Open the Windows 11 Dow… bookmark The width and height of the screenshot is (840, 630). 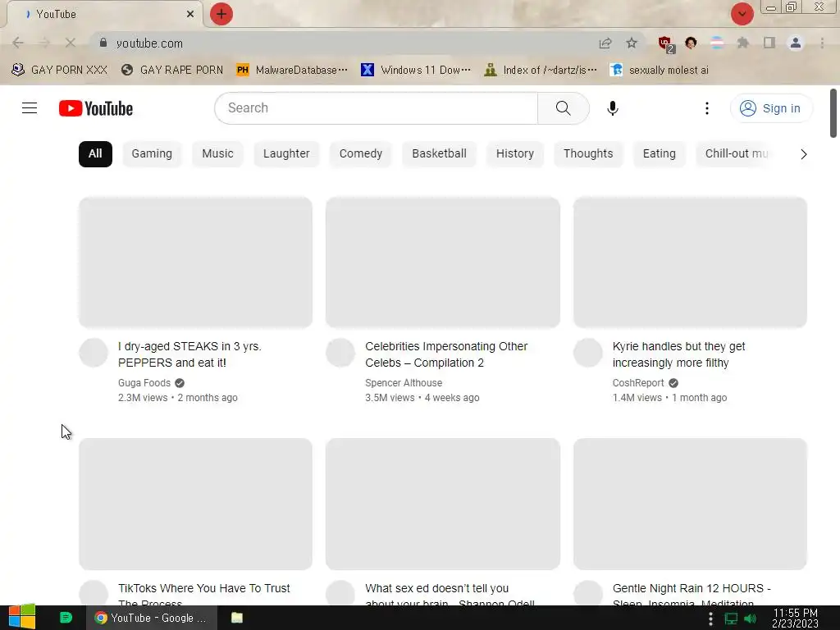click(x=416, y=71)
